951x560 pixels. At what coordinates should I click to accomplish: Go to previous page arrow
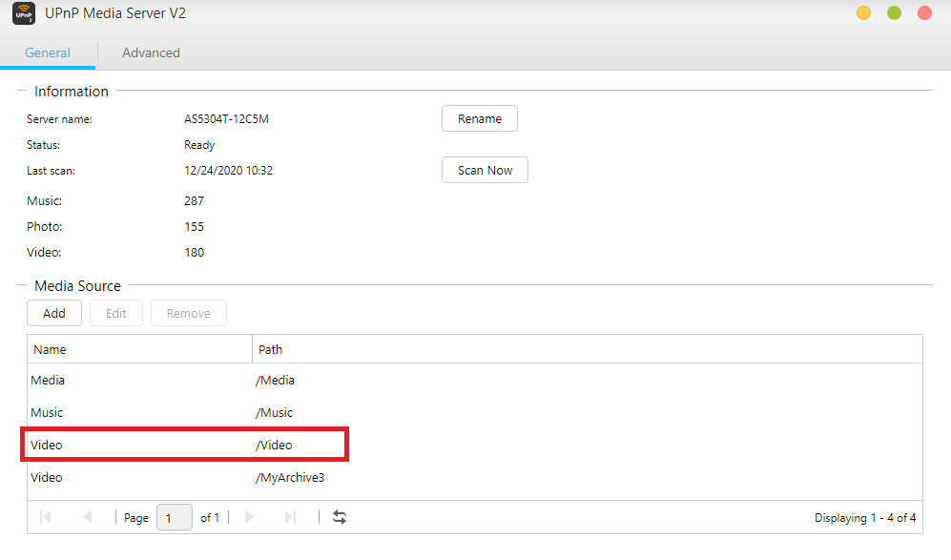[x=87, y=517]
